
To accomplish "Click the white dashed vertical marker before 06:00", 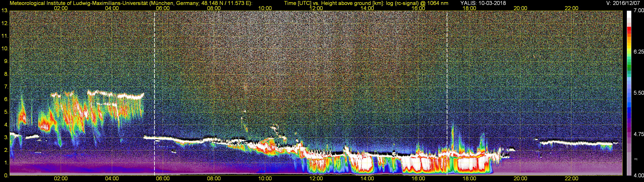I will point(154,93).
